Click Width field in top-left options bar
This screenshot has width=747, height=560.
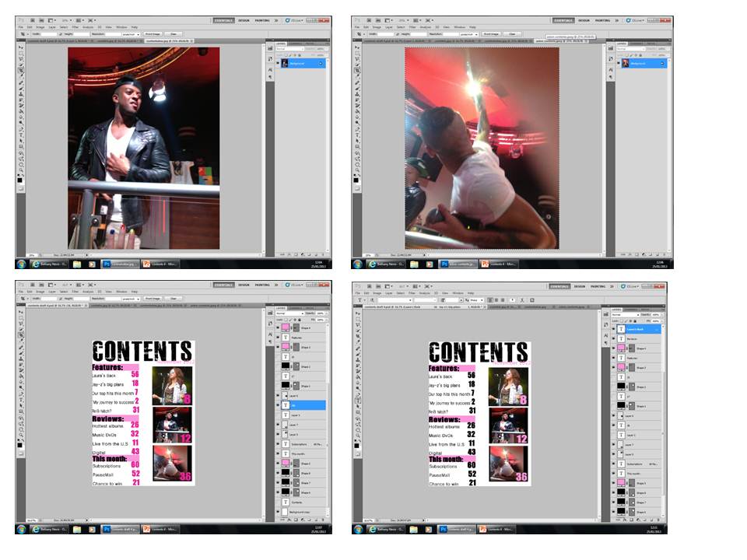click(x=49, y=34)
